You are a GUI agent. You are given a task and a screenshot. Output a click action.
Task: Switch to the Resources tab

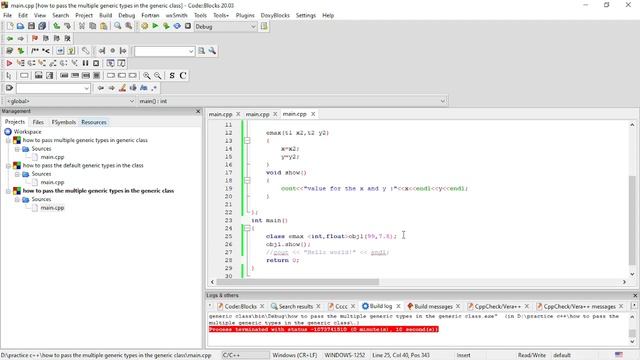pos(94,122)
